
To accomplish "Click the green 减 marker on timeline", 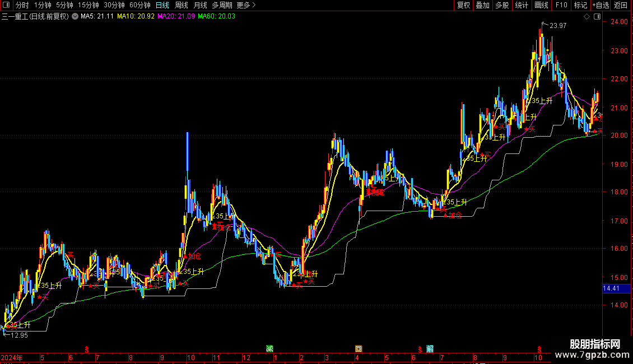I will click(269, 349).
